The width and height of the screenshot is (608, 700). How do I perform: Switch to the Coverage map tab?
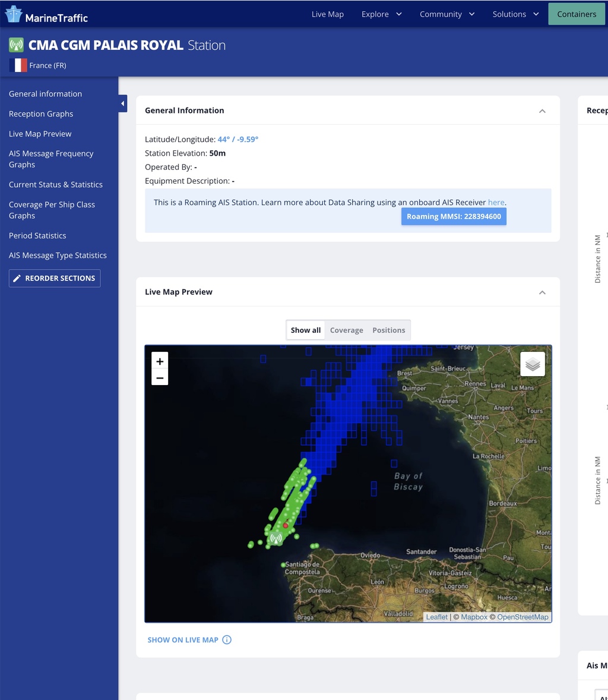click(x=347, y=330)
